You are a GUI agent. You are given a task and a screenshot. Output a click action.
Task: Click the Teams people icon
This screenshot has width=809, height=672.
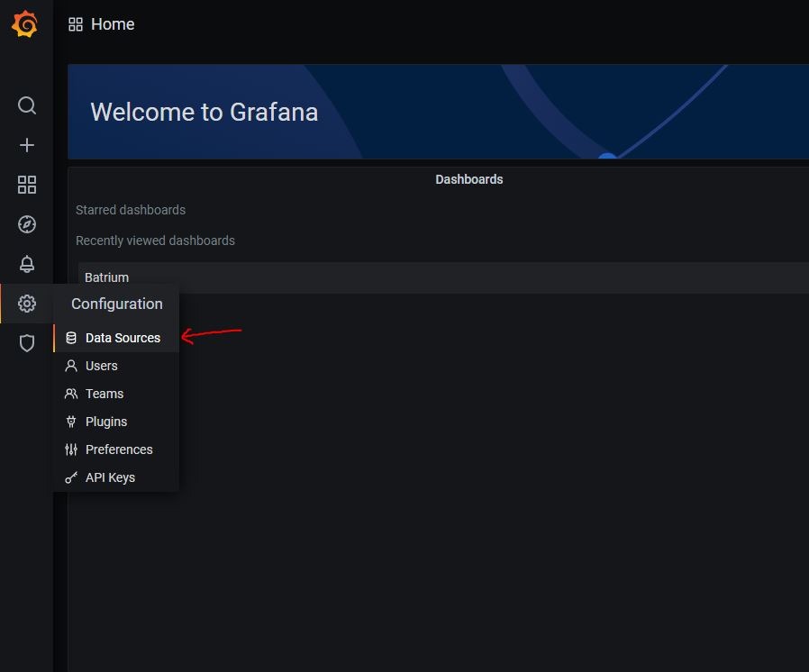[71, 394]
